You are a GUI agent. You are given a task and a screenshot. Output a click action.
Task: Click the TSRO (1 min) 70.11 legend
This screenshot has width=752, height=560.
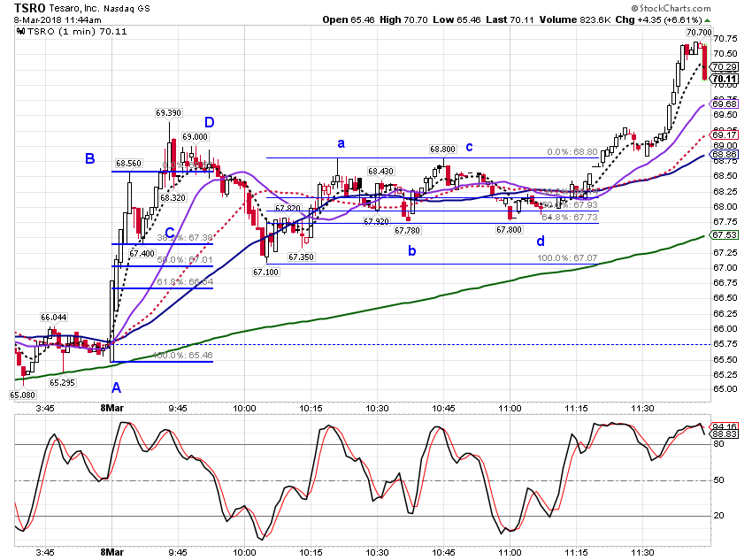pyautogui.click(x=77, y=32)
